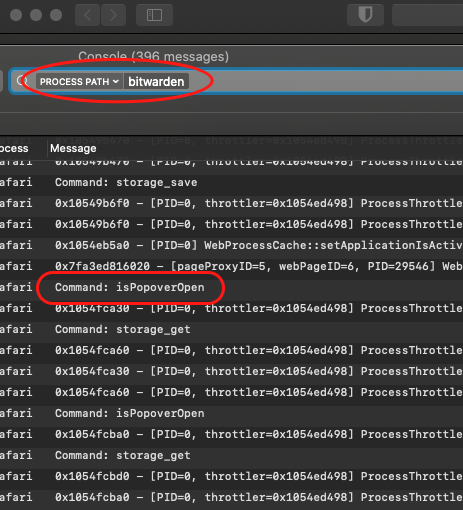Open the PROCESS PATH filter dropdown
The width and height of the screenshot is (463, 510).
coord(79,82)
